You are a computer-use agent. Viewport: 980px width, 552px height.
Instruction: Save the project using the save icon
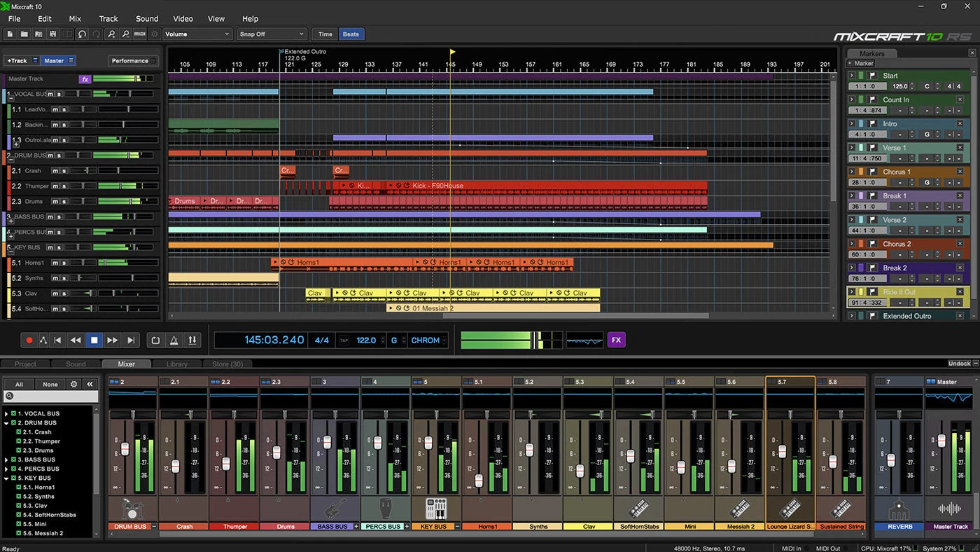[52, 34]
